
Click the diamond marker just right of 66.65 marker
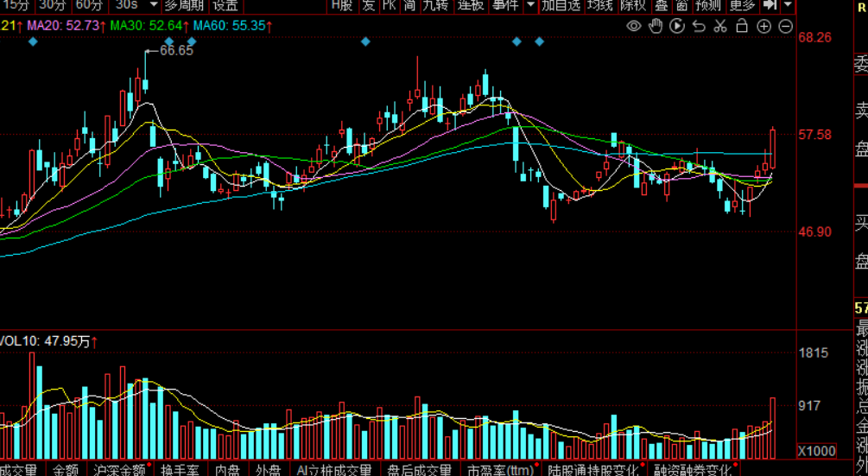pos(192,41)
